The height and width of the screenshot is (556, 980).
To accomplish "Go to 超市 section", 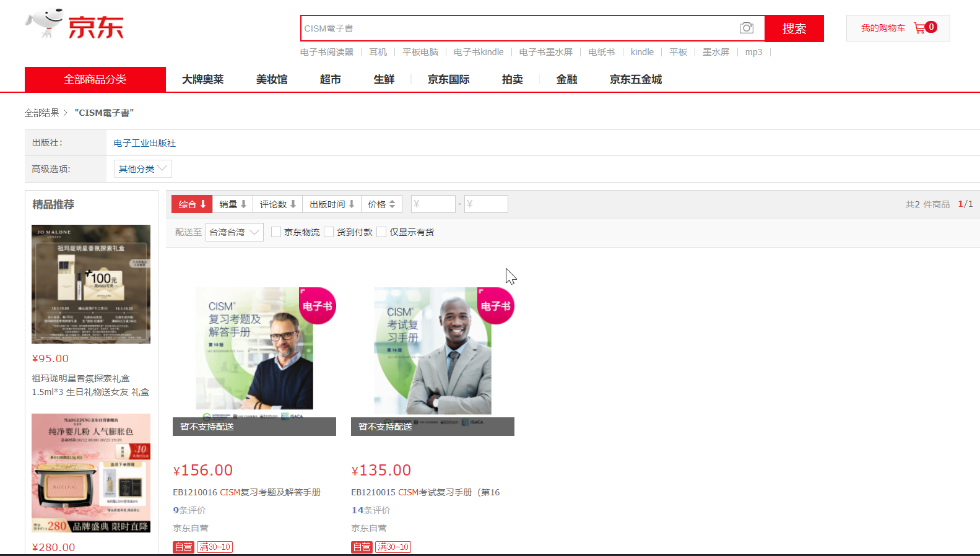I will [x=330, y=79].
